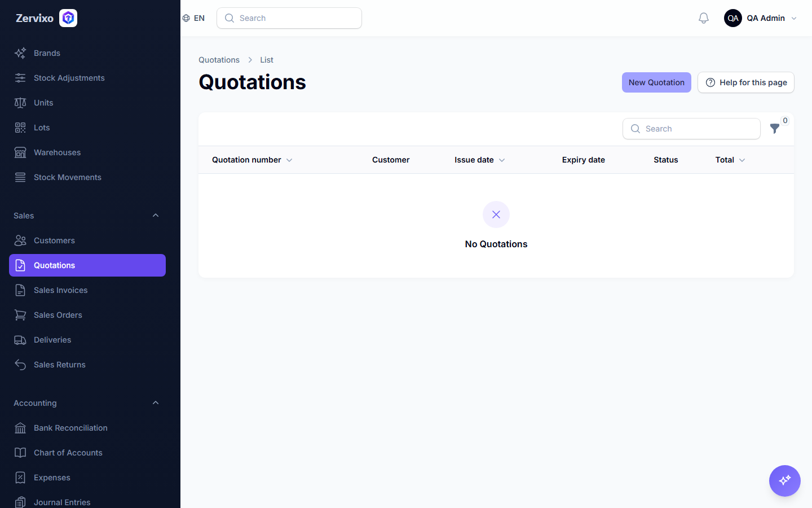Click the Zervixo logo icon
The image size is (812, 508).
pos(68,18)
